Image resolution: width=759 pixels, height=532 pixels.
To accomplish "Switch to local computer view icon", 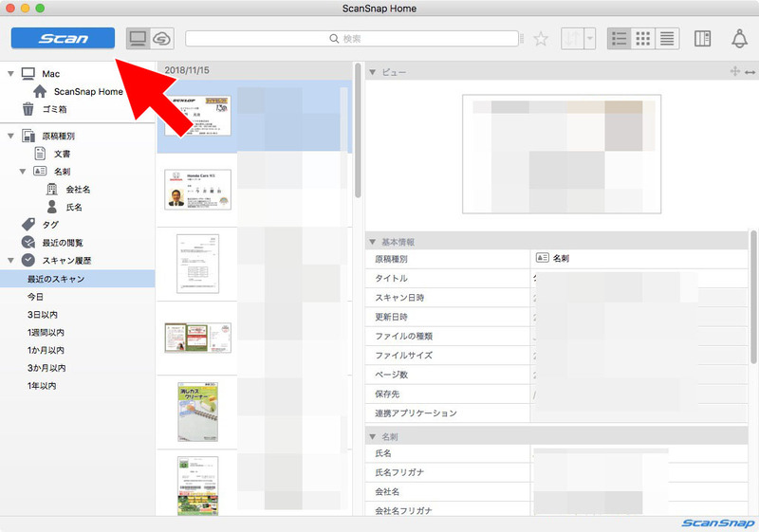I will click(x=138, y=39).
